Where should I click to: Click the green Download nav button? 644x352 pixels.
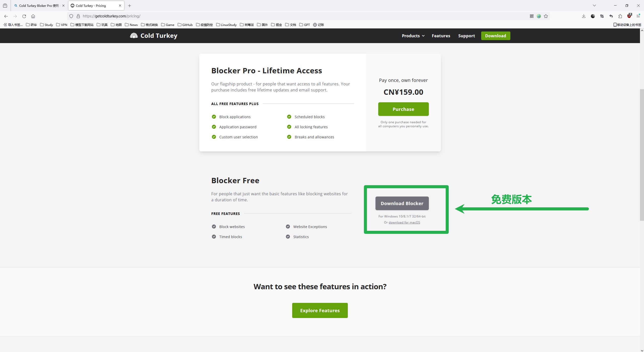496,36
